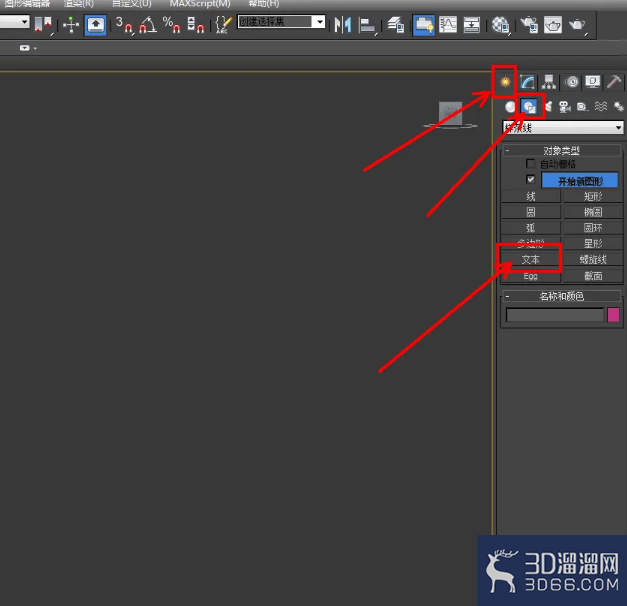
Task: Click the 矩形 shape button
Action: 593,196
